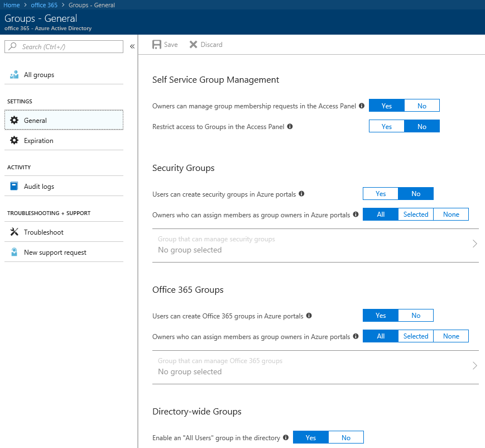The image size is (485, 448).
Task: Click the Save disk icon
Action: (x=157, y=45)
